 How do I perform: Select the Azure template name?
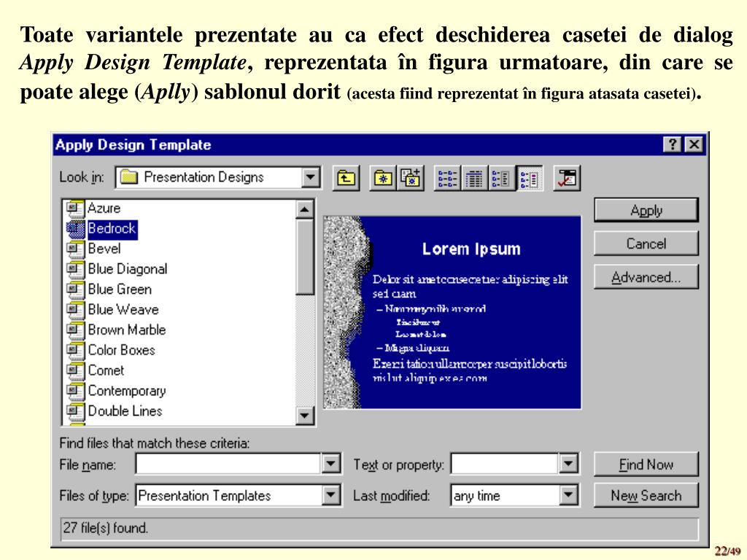point(104,209)
